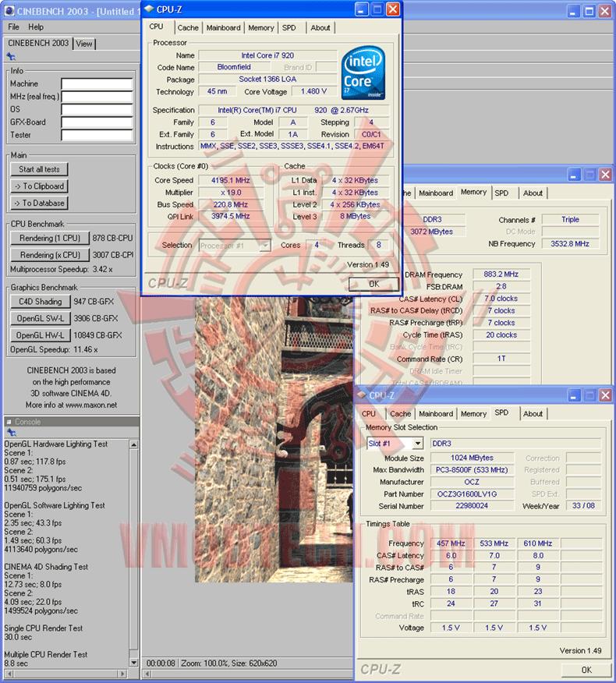Click OK in the front CPU-Z window

[x=373, y=284]
